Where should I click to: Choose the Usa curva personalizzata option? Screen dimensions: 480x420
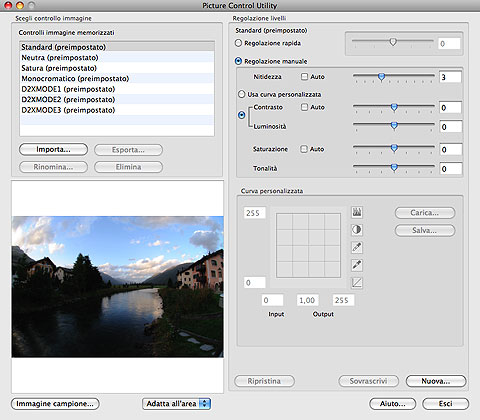pos(242,94)
